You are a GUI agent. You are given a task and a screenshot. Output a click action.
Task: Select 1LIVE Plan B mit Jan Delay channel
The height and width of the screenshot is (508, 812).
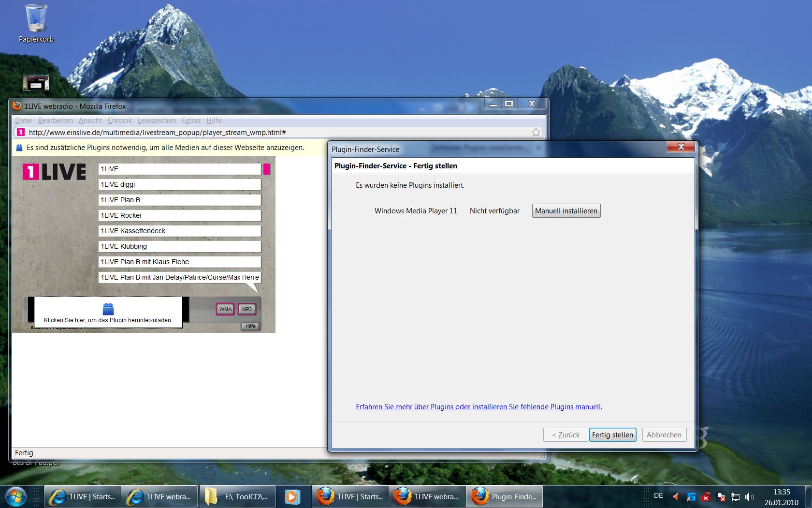180,277
